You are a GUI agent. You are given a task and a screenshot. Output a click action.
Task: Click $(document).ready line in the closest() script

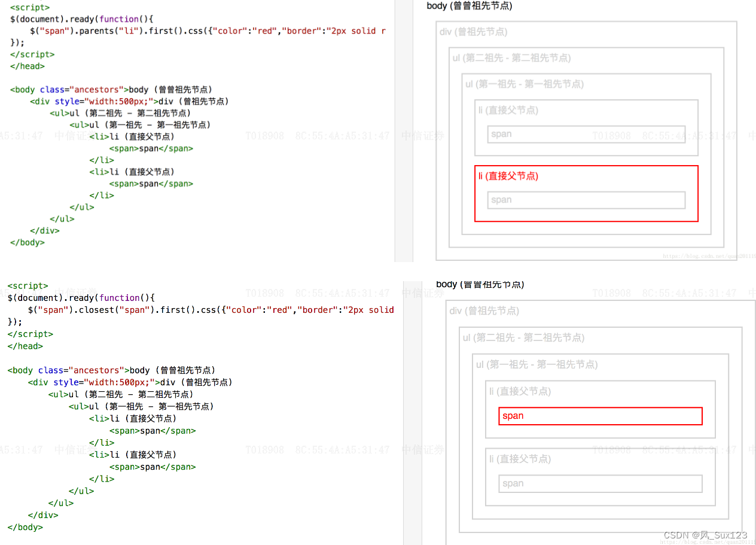(81, 298)
